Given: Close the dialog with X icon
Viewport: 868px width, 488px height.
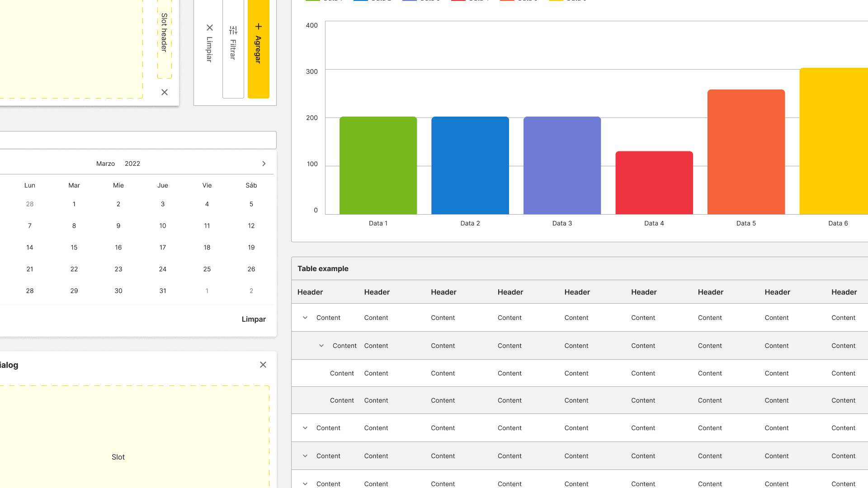Looking at the screenshot, I should coord(263,365).
